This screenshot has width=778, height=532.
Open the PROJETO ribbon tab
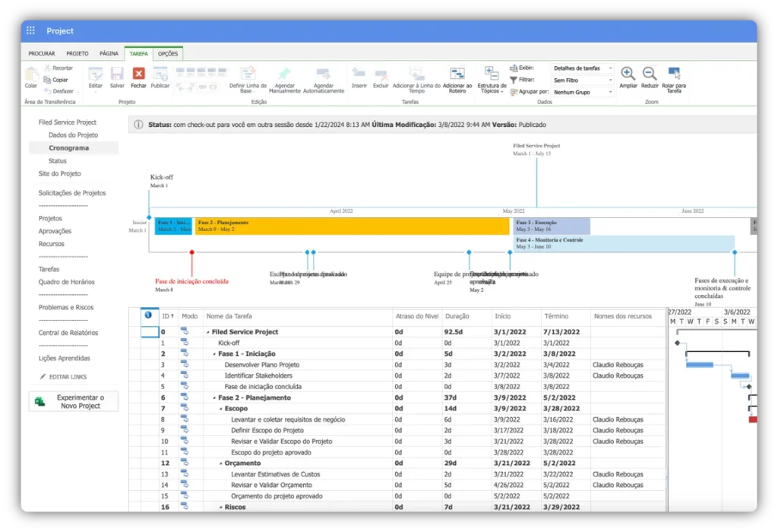77,54
